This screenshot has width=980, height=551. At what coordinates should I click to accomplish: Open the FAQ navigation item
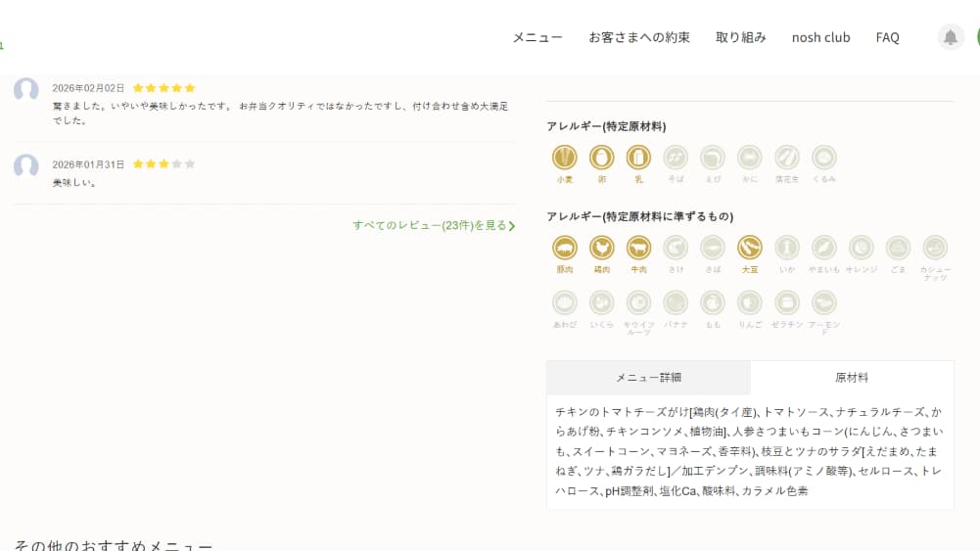pyautogui.click(x=888, y=37)
